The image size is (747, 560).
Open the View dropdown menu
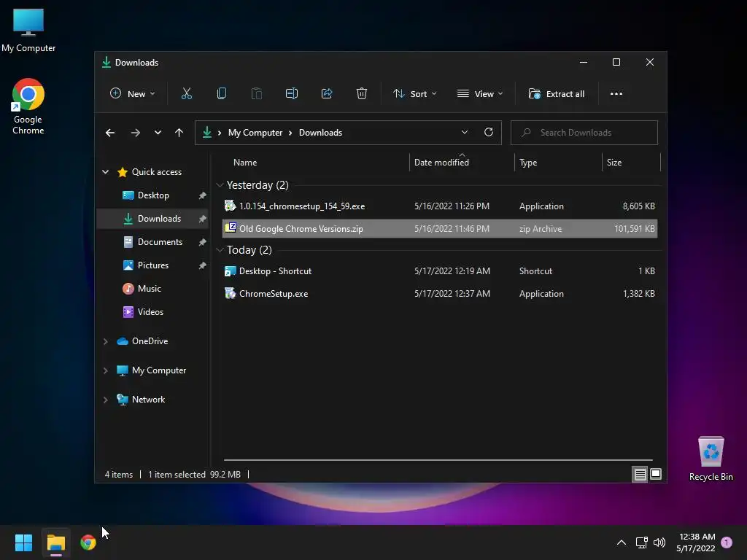(480, 94)
